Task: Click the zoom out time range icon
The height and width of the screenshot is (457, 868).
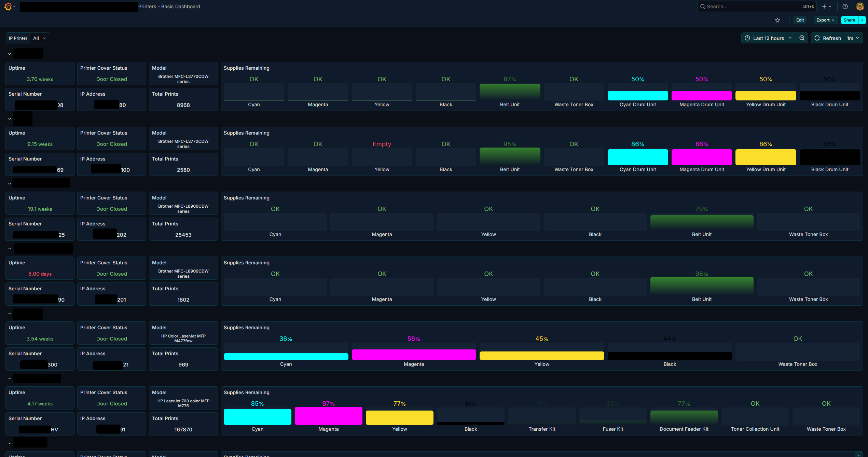Action: point(802,38)
